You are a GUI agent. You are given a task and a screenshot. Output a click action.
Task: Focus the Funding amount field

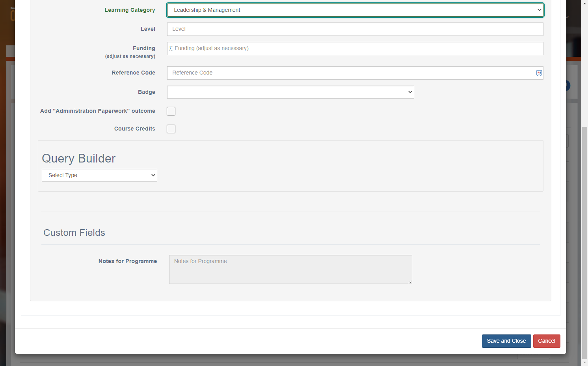coord(355,49)
